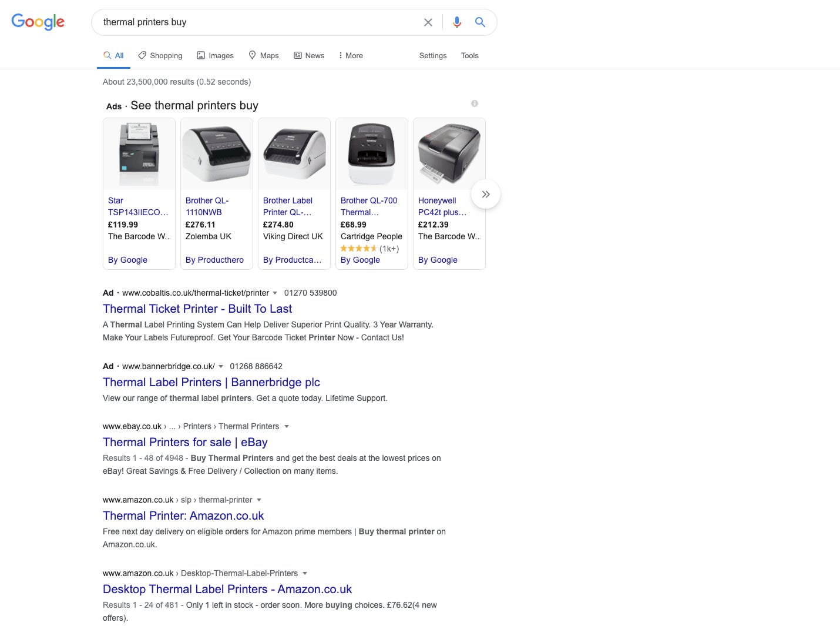
Task: Open search Tools
Action: point(469,55)
